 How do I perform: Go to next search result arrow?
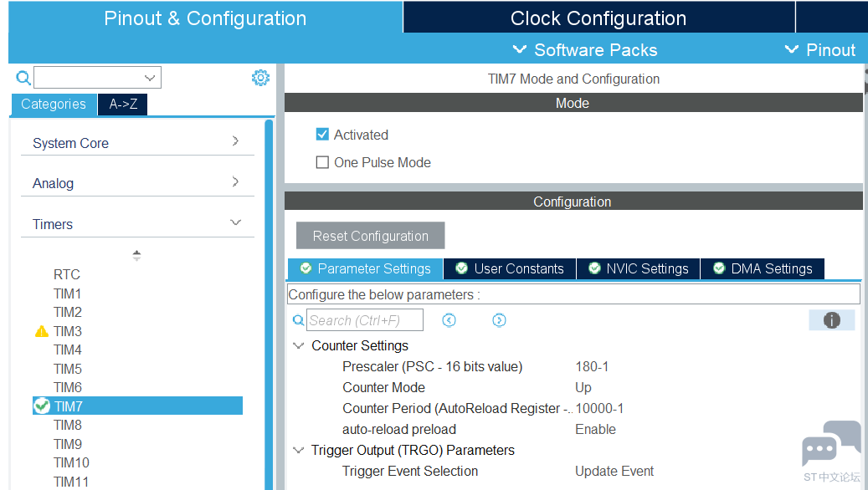(x=499, y=320)
